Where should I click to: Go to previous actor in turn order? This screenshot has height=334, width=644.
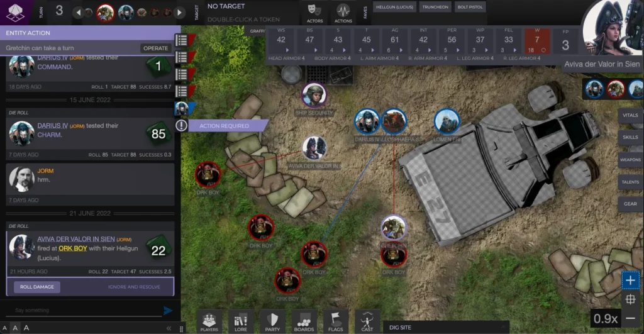78,13
